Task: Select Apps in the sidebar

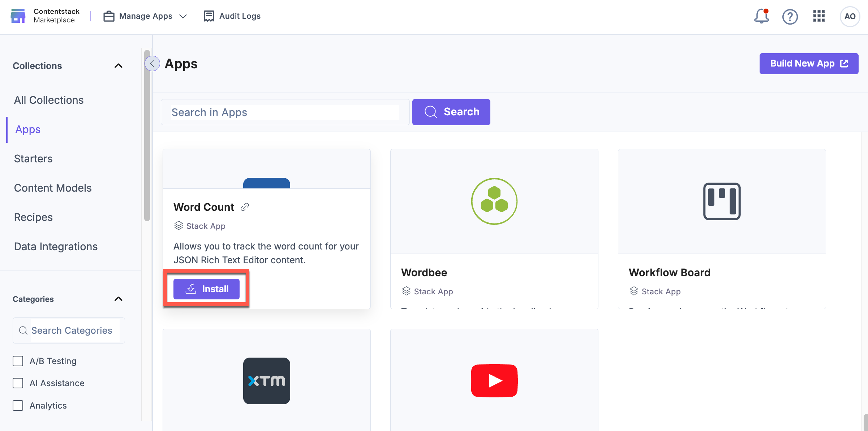Action: (x=28, y=129)
